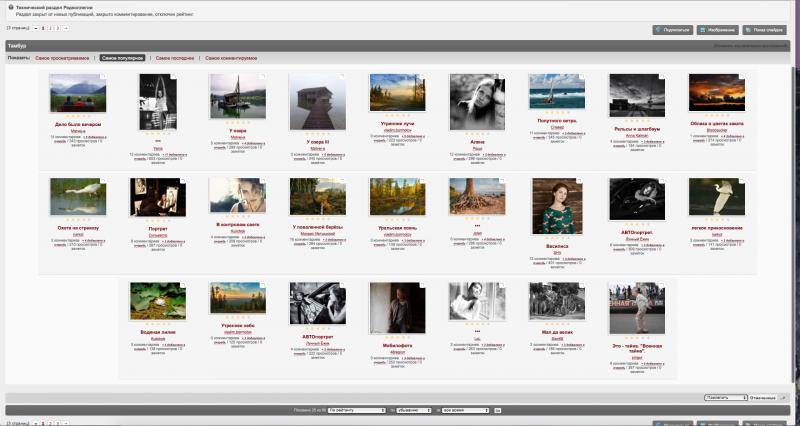Open the 'Пролистать' jump dropdown at bottom right

726,397
